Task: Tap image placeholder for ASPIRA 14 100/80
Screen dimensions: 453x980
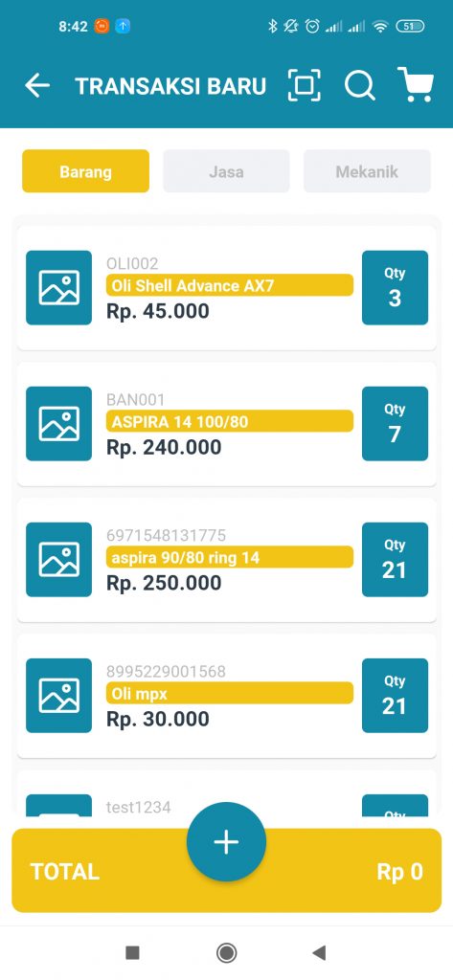Action: 58,424
